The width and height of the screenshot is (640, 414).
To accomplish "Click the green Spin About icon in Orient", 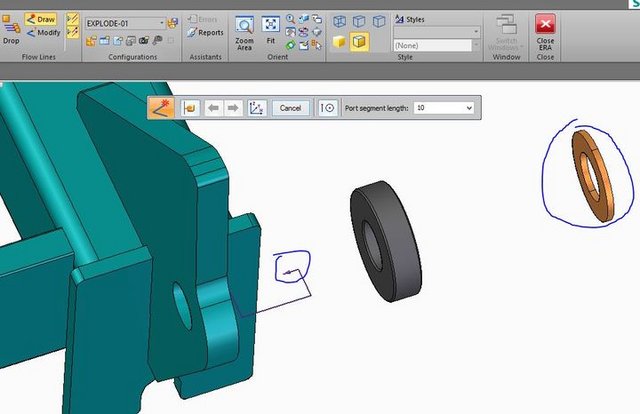I will tap(291, 45).
